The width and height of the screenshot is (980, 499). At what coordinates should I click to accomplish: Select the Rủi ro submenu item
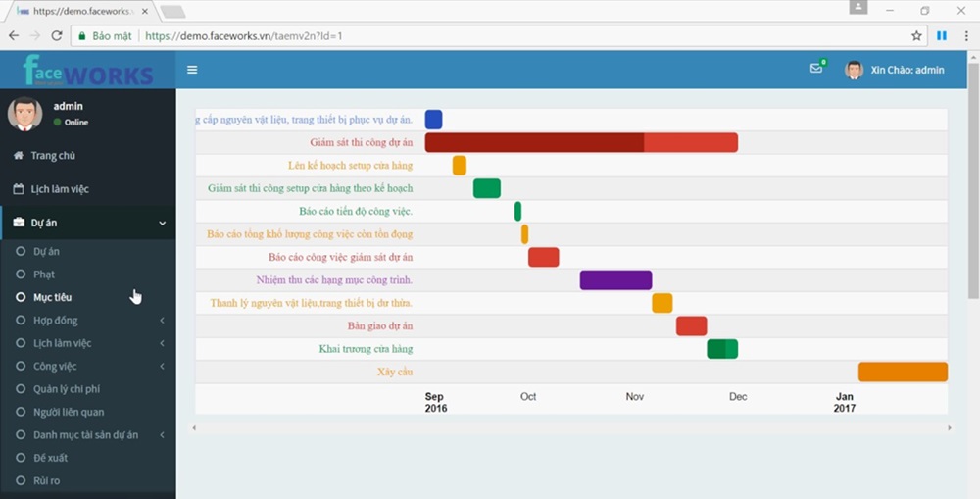point(46,481)
